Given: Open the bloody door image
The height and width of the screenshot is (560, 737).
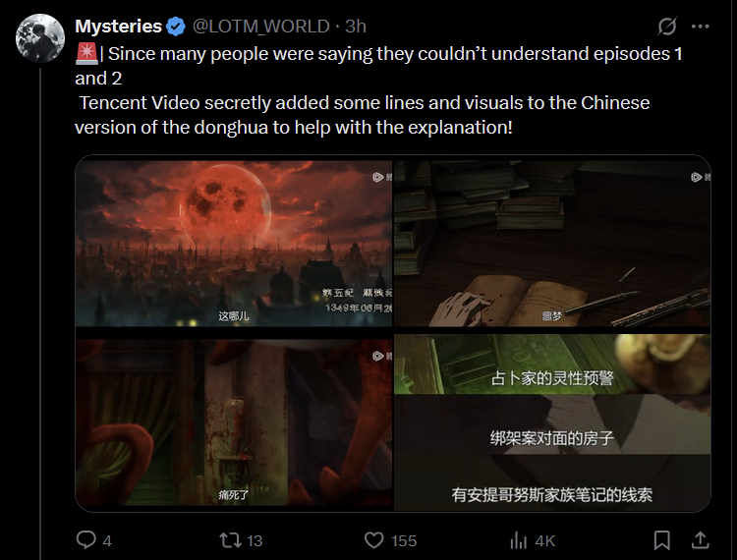Looking at the screenshot, I should coord(234,422).
